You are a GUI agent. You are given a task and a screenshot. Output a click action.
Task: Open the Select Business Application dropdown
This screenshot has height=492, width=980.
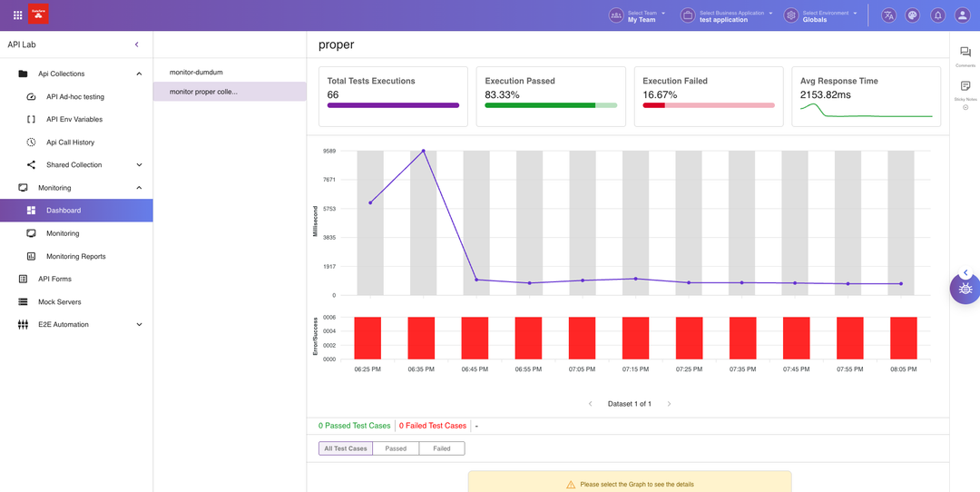[728, 15]
